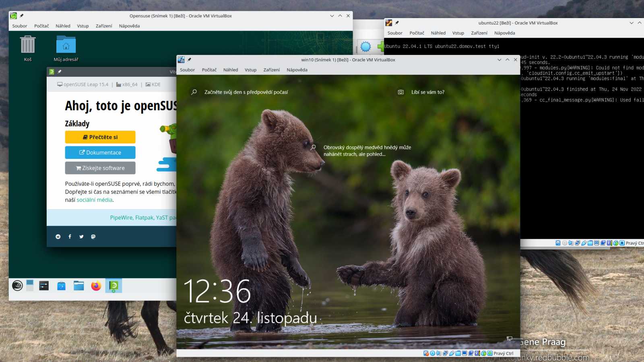
Task: Toggle pin icon in Opensuse title bar
Action: [x=22, y=16]
